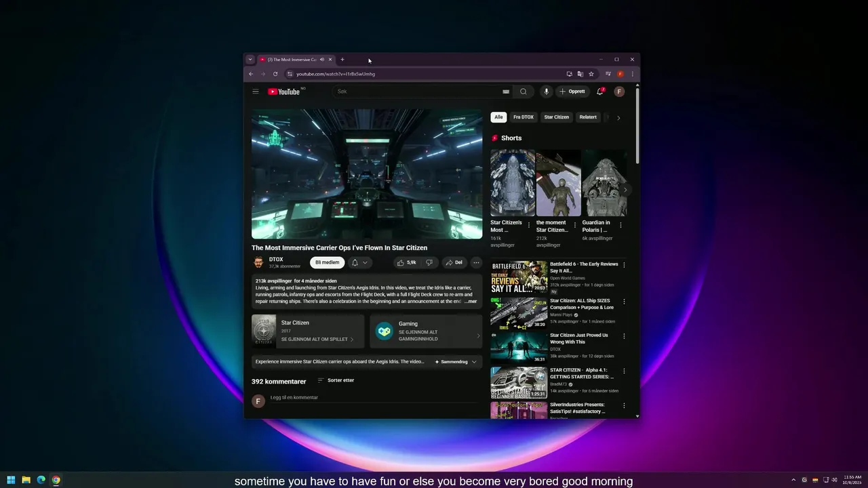The height and width of the screenshot is (488, 868).
Task: Open the on-screen keyboard in search box
Action: (506, 91)
